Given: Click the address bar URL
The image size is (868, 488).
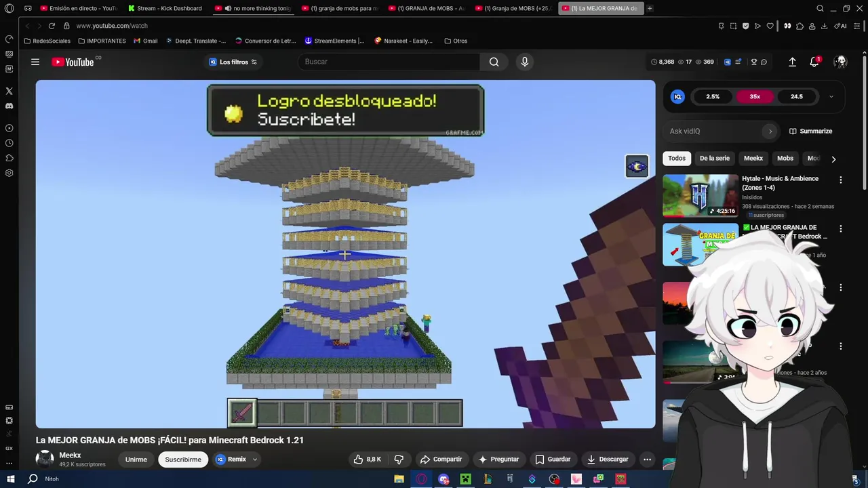Looking at the screenshot, I should tap(112, 26).
